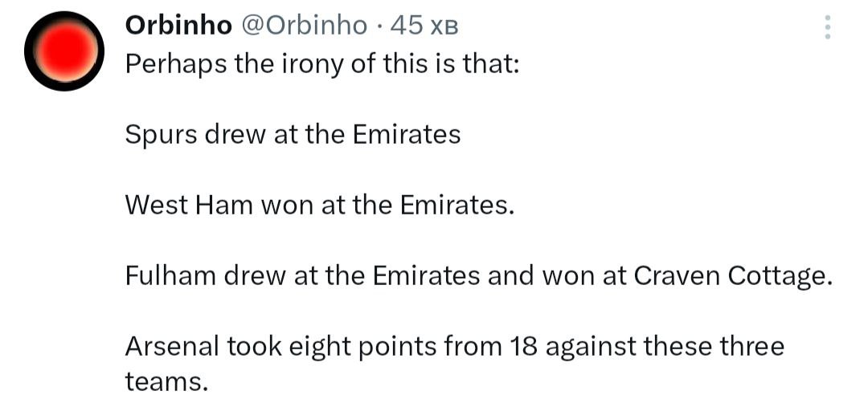Click Orbinho's red circular profile avatar
This screenshot has height=395, width=868.
(64, 52)
